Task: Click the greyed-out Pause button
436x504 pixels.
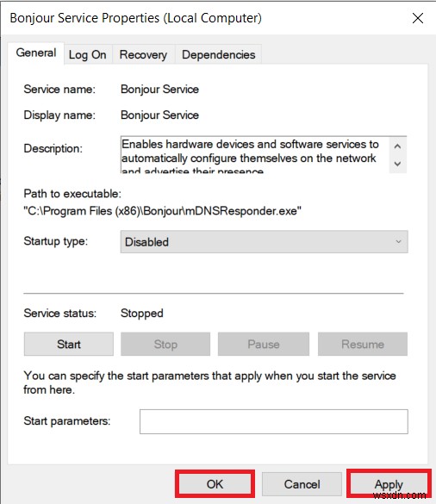Action: coord(264,345)
